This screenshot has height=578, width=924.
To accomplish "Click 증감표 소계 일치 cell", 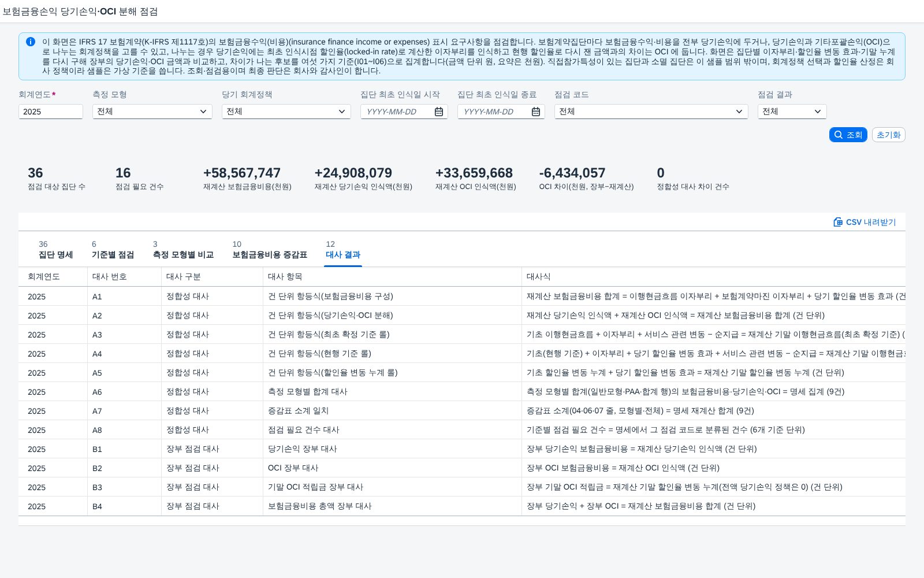I will 393,411.
